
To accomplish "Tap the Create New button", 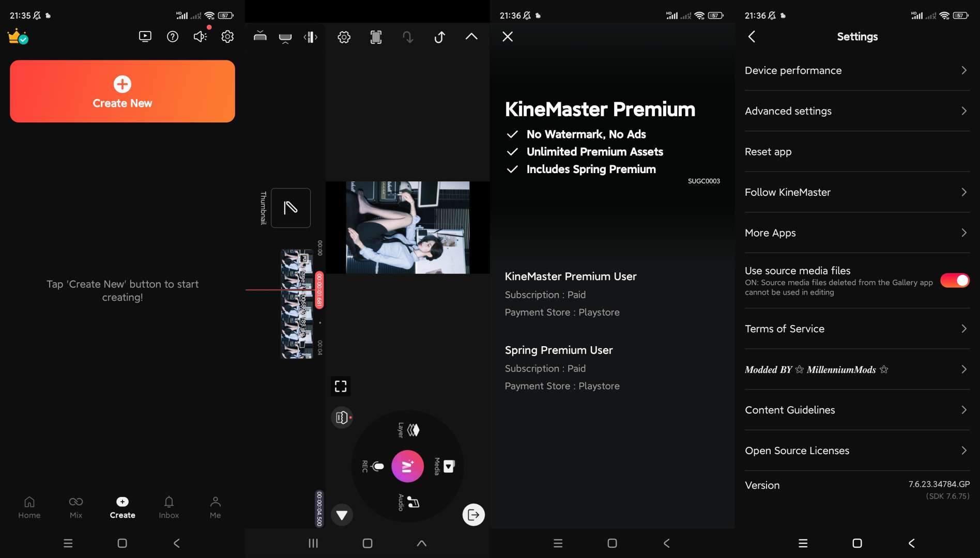I will [x=122, y=91].
